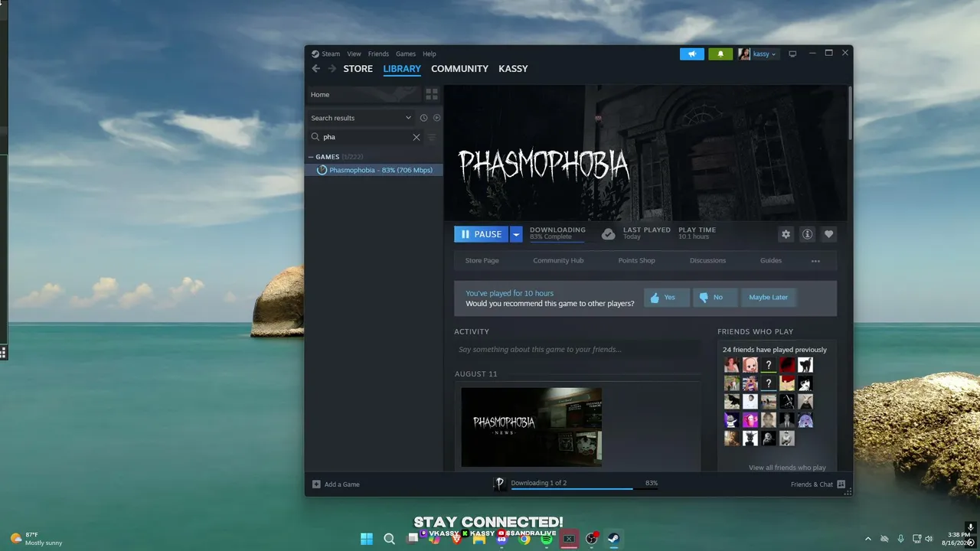Click the Steam window vertical scrollbar

tap(850, 112)
